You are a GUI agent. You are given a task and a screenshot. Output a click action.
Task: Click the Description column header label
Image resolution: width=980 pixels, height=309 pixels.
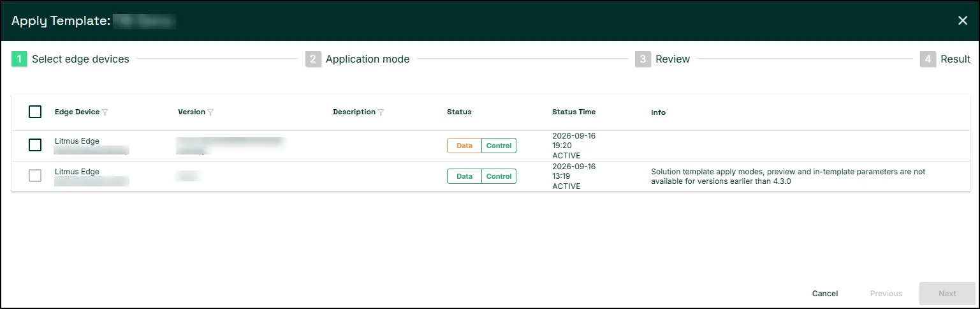coord(354,112)
